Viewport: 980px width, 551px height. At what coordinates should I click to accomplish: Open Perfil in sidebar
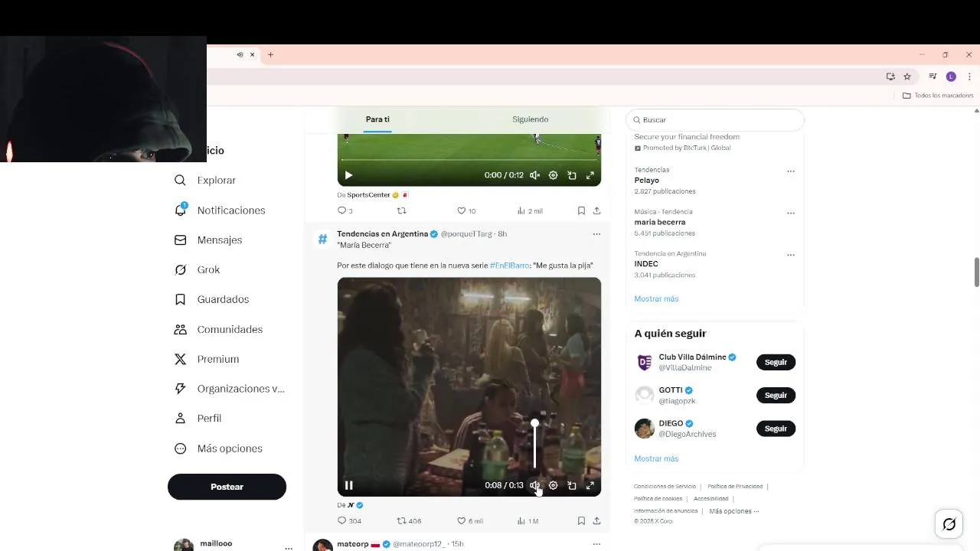[198, 418]
